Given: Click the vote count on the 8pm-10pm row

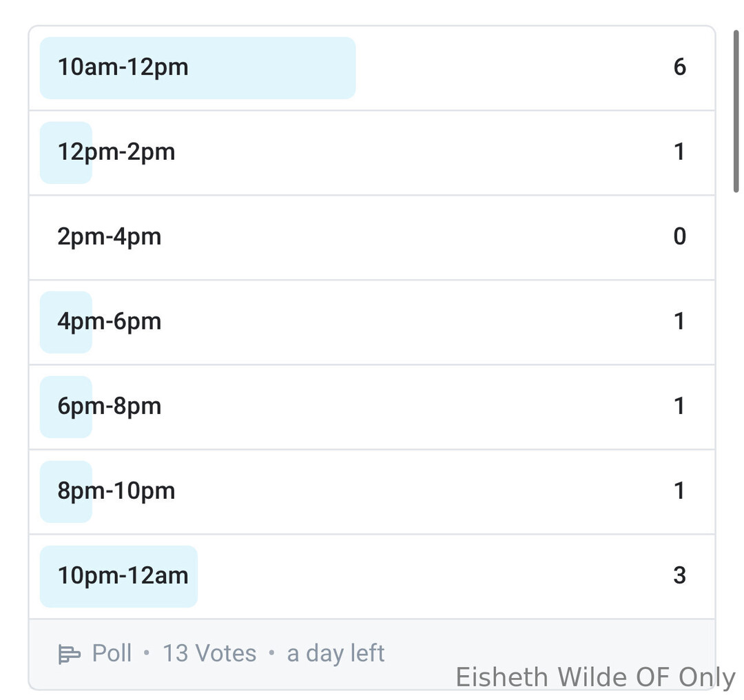Looking at the screenshot, I should click(679, 491).
